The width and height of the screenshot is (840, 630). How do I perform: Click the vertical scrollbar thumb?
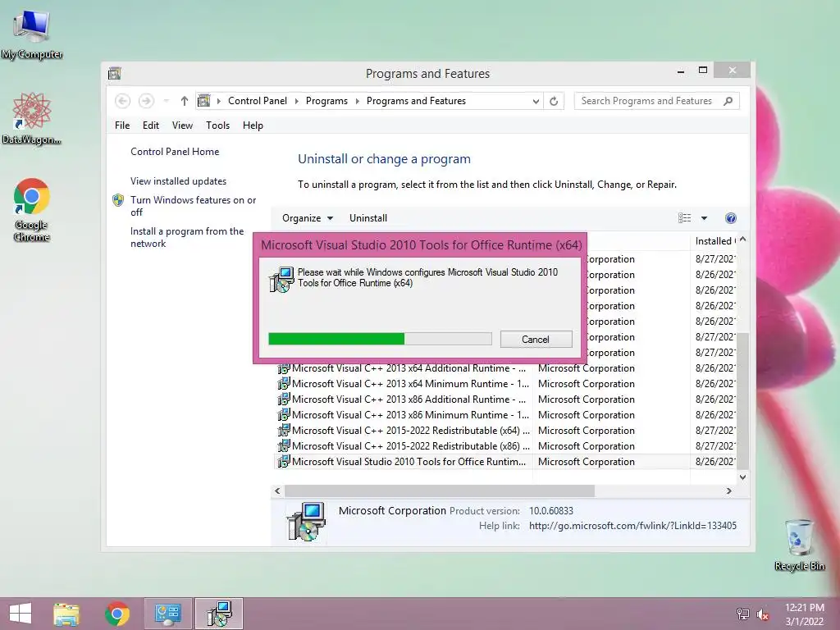tap(742, 399)
